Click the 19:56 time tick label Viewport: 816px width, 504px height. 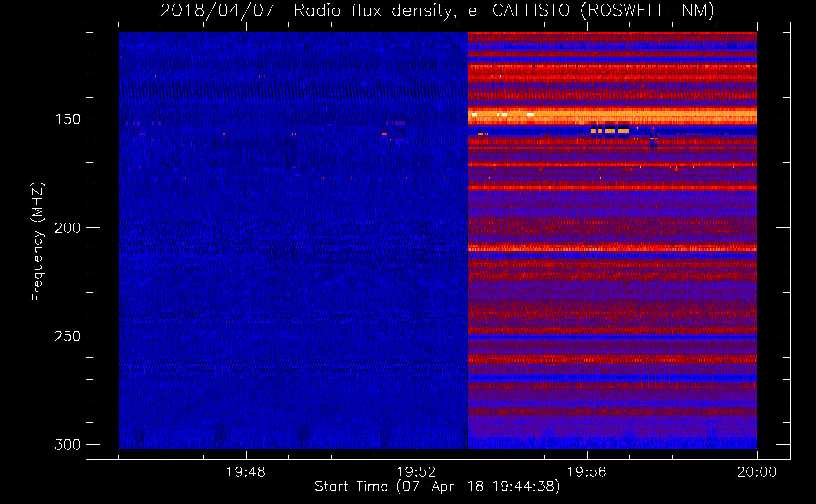pos(587,472)
